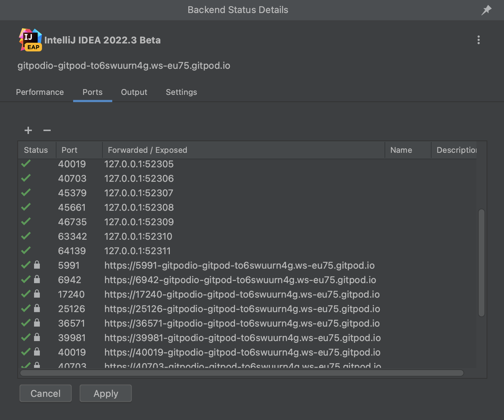Open the three-dot more options menu
The height and width of the screenshot is (420, 504).
tap(479, 40)
